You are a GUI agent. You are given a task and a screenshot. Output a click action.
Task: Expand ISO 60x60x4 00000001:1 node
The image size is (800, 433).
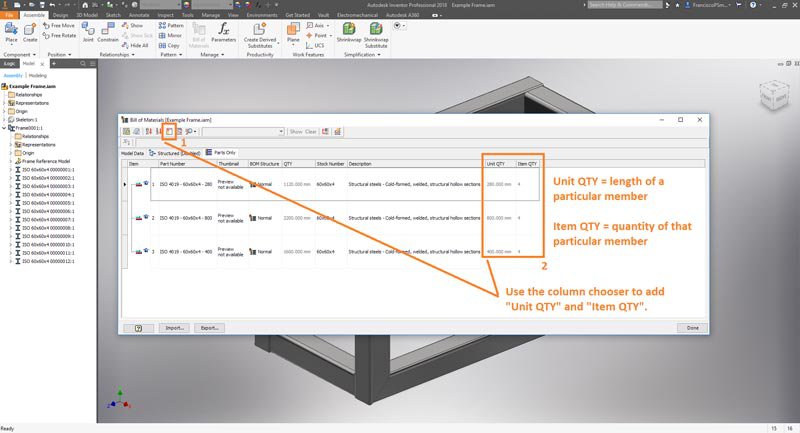11,170
